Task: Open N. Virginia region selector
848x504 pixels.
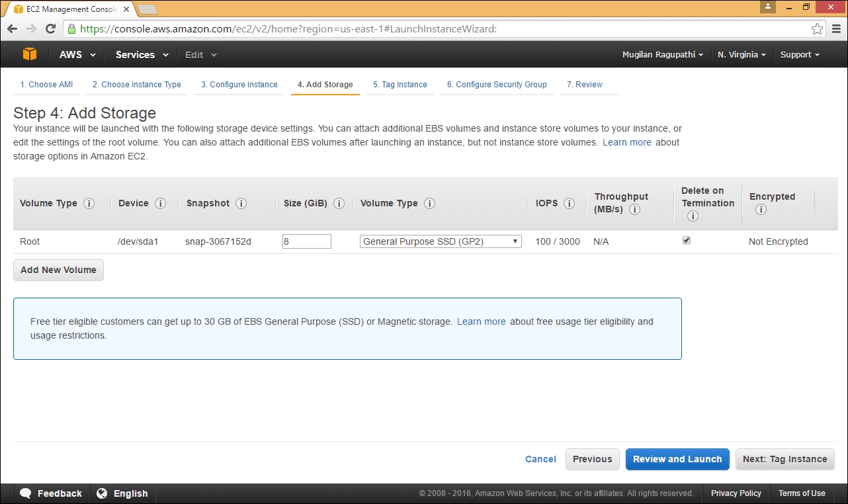Action: 742,55
